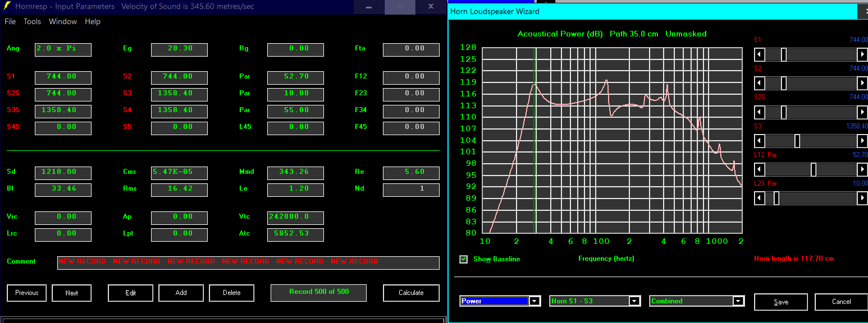Click the S5 input field
This screenshot has width=868, height=323.
[x=179, y=128]
